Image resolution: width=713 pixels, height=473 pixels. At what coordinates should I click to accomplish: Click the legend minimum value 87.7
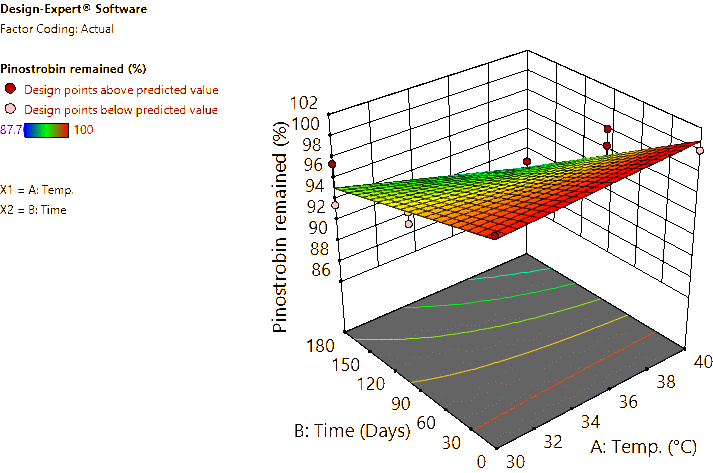(x=10, y=128)
